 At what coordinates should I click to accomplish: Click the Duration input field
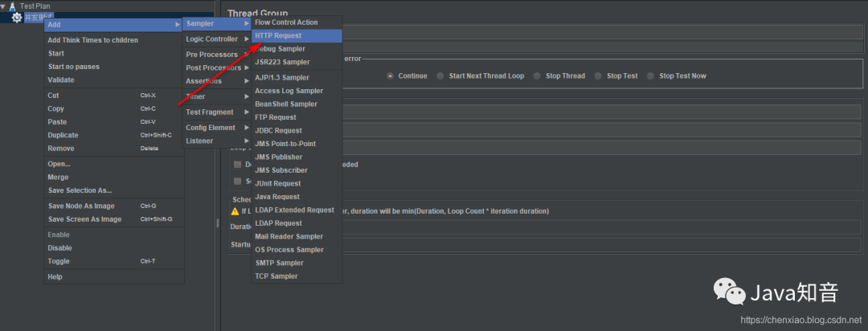tap(602, 227)
